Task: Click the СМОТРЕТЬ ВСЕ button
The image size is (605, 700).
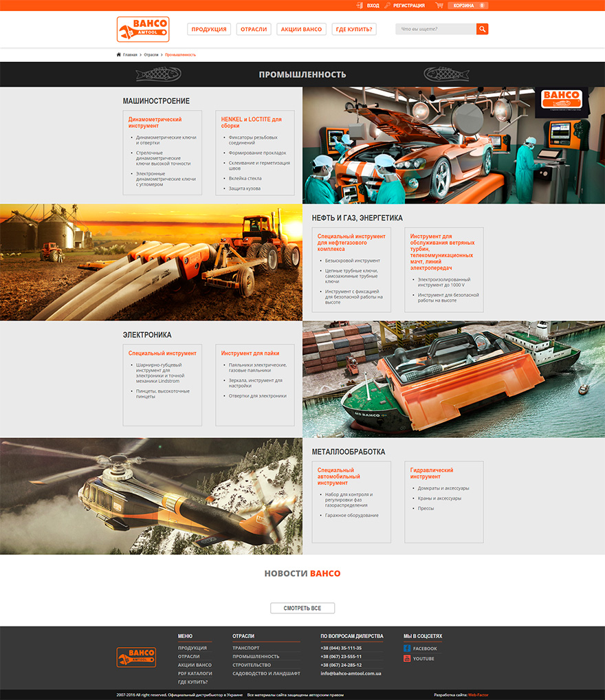Action: tap(302, 608)
